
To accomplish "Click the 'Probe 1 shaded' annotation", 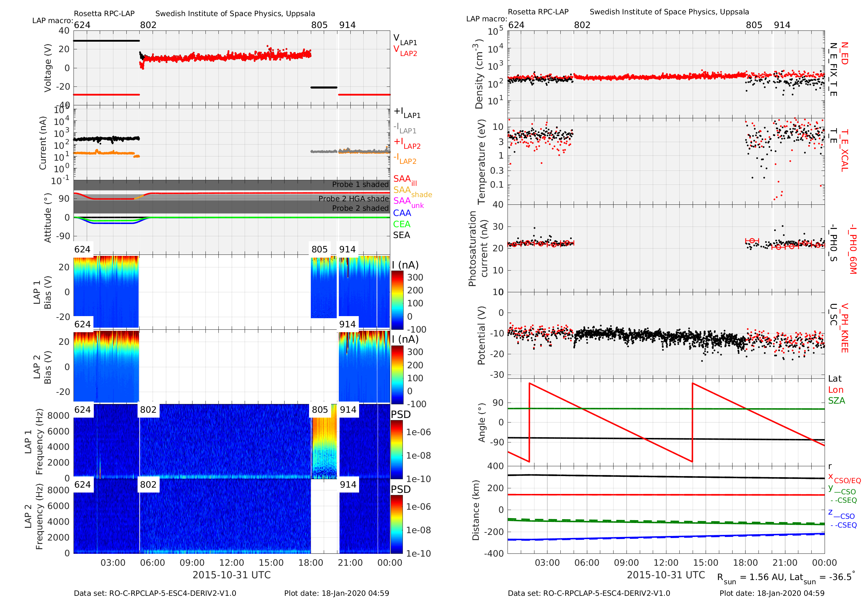I will tap(360, 184).
